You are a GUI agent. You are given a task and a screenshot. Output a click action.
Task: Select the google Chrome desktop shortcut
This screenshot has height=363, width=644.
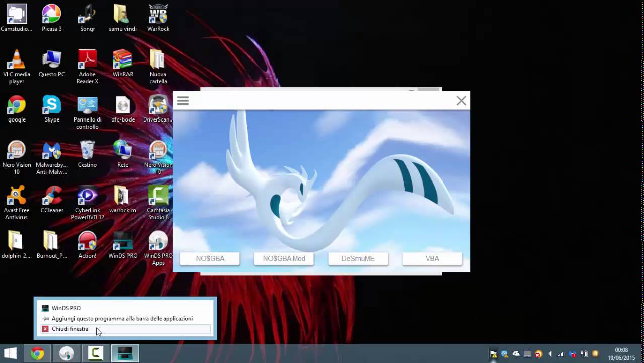[17, 109]
